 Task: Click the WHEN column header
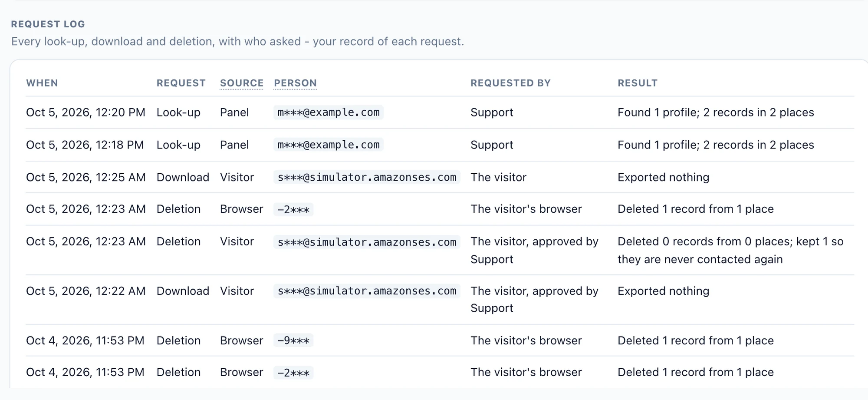tap(42, 83)
